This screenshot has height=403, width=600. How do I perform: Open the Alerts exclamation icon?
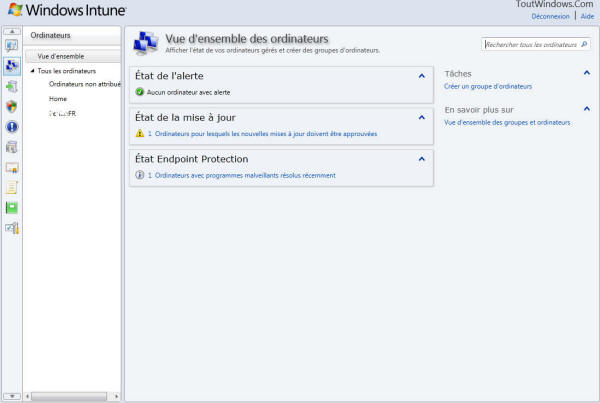(12, 127)
